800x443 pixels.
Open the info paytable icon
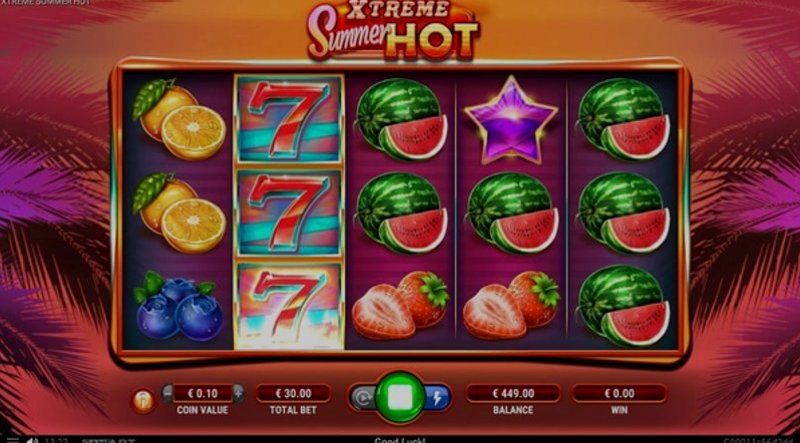point(143,401)
